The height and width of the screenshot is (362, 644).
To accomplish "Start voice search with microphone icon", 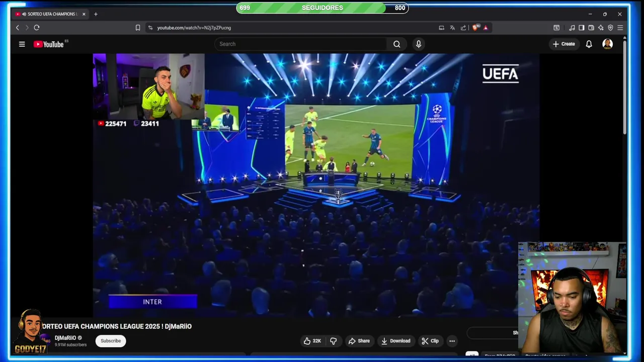I will coord(419,44).
